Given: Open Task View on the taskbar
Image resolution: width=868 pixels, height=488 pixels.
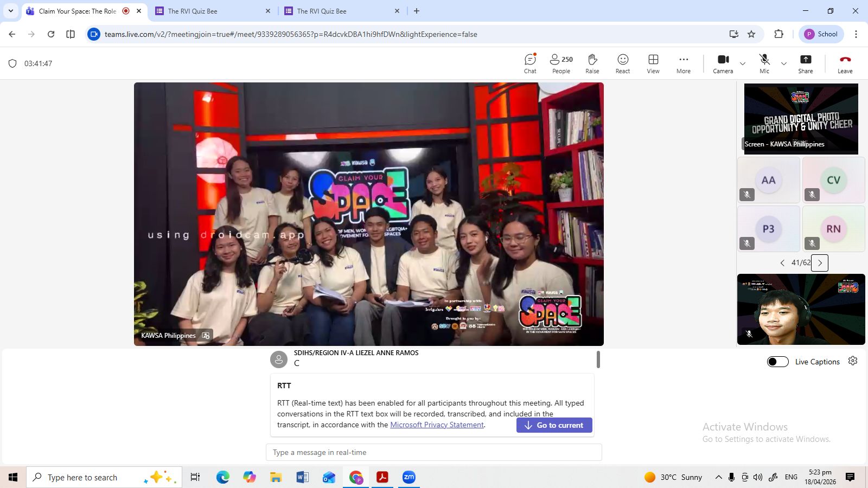Looking at the screenshot, I should pos(195,477).
